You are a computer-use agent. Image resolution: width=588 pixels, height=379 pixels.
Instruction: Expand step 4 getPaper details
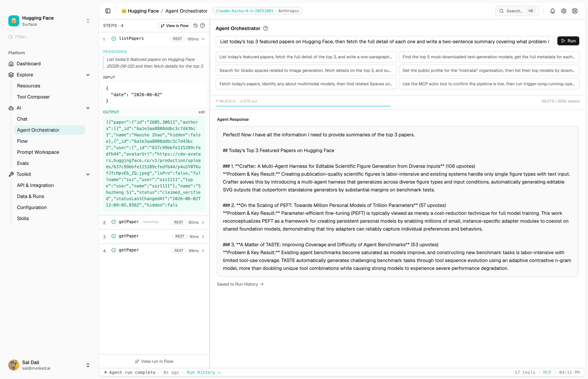[203, 251]
